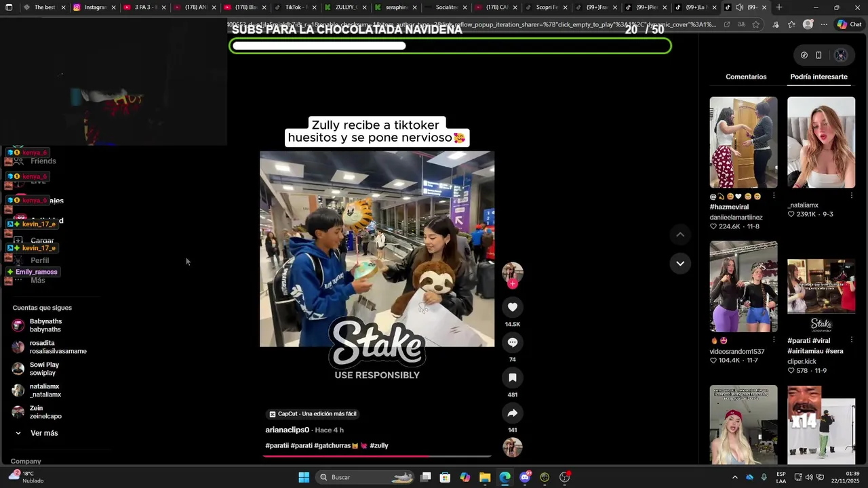This screenshot has width=868, height=488.
Task: Click the #zully hashtag
Action: (x=379, y=446)
